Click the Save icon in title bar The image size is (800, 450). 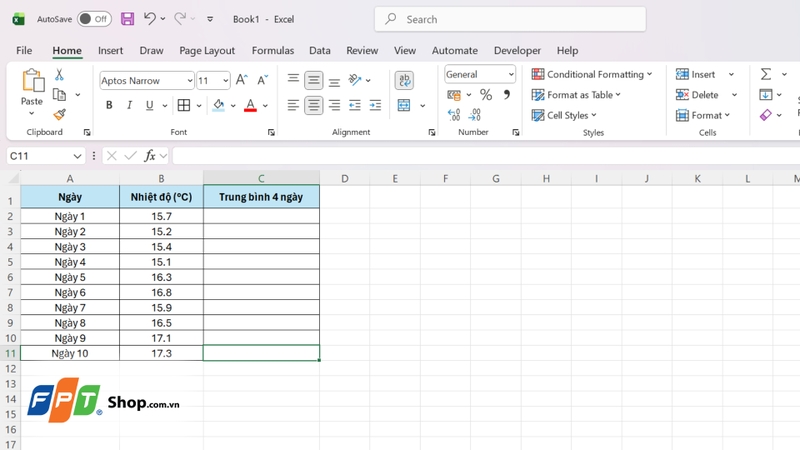coord(127,19)
